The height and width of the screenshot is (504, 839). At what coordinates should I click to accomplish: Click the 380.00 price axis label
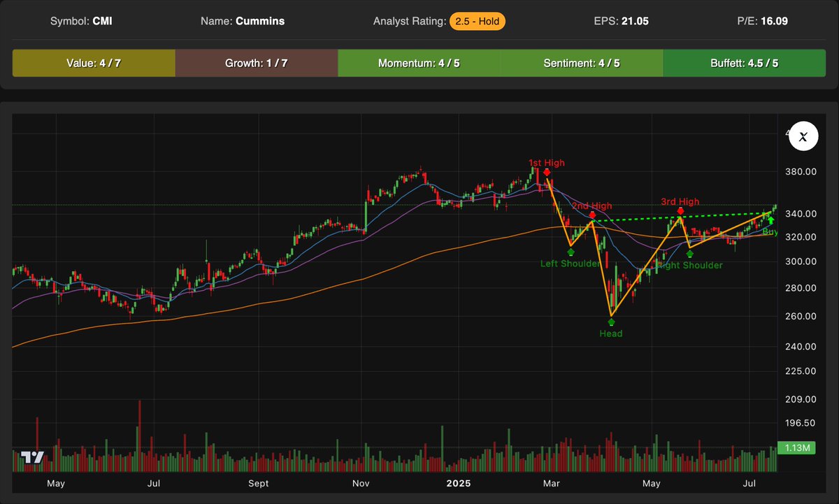(802, 172)
